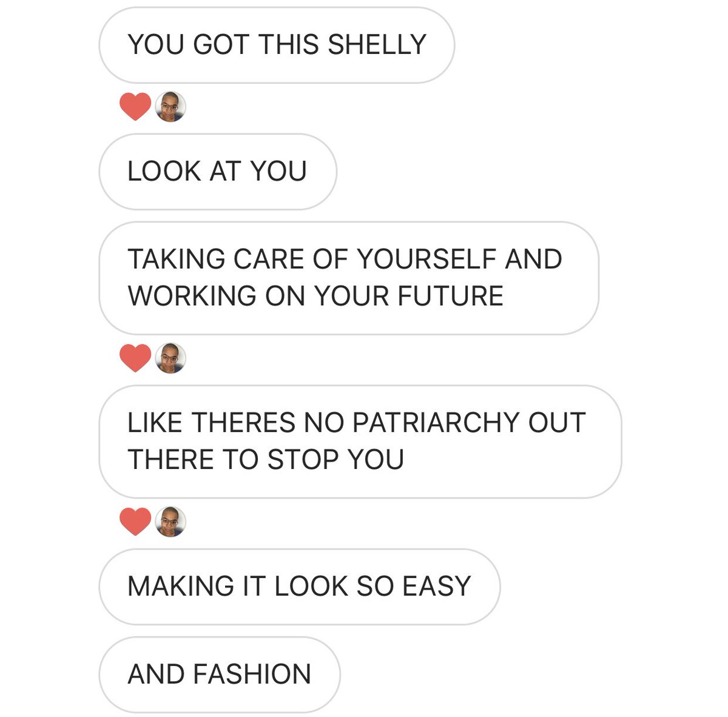Select the "LOOK AT YOU" message bubble
728x717 pixels.
(x=218, y=172)
